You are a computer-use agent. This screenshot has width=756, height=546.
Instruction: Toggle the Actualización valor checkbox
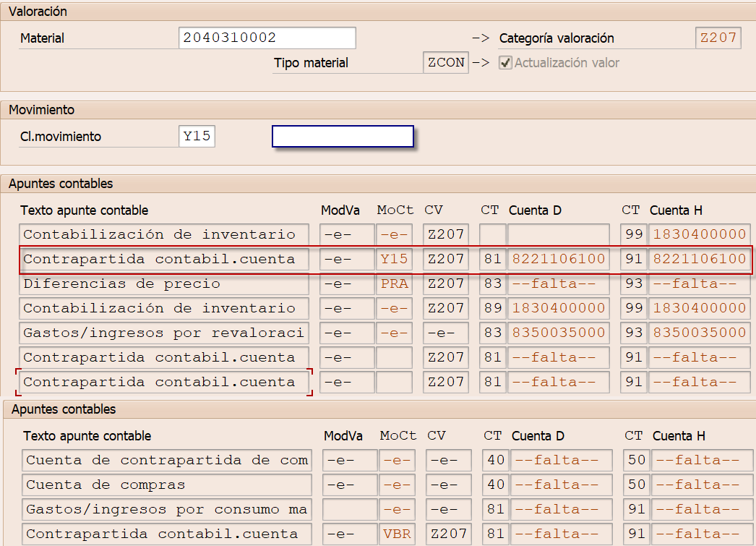[x=506, y=63]
